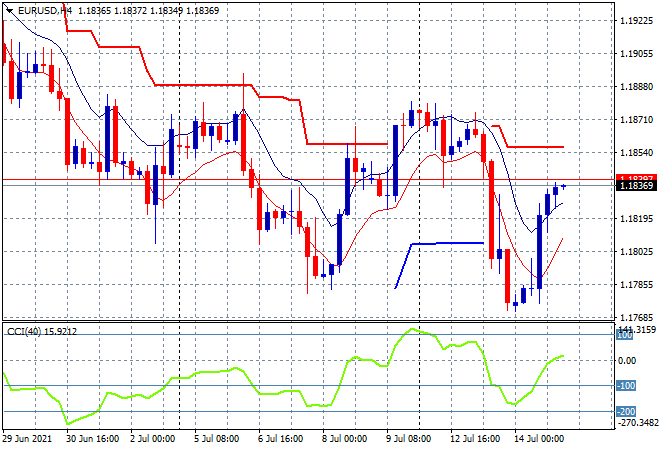Click the CCI(40) 15.9212 indicator label
Viewport: 660px width, 450px height.
42,332
